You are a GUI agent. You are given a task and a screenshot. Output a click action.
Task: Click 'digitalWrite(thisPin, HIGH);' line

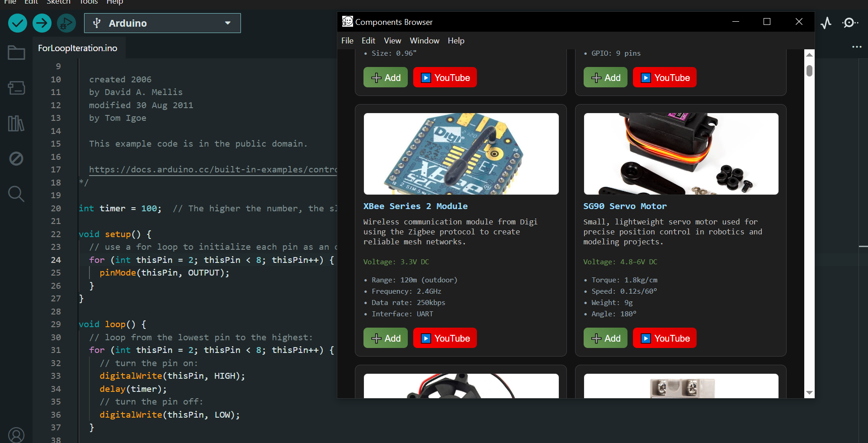pos(172,376)
